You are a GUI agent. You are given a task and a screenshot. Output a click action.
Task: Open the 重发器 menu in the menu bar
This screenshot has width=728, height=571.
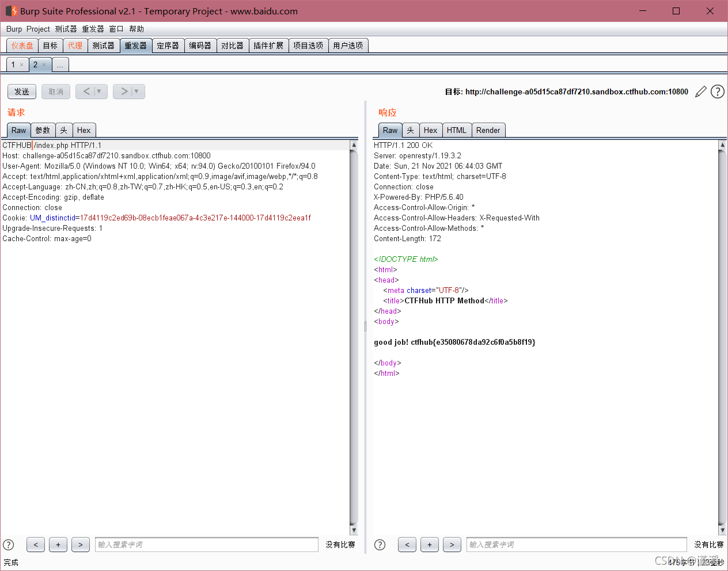click(93, 29)
